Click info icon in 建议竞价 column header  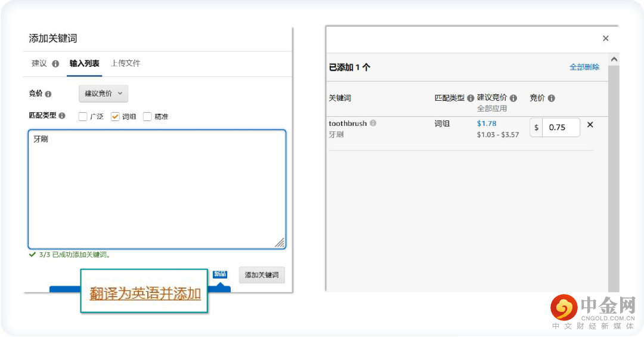tap(513, 98)
